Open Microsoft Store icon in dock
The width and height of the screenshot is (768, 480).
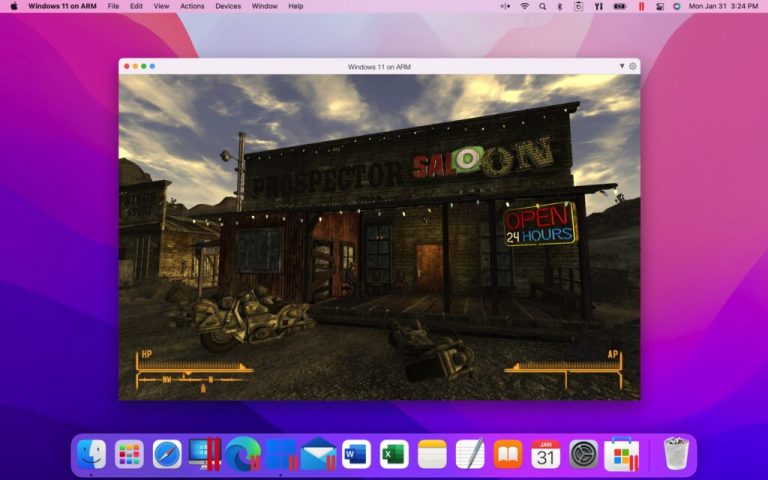click(x=622, y=454)
